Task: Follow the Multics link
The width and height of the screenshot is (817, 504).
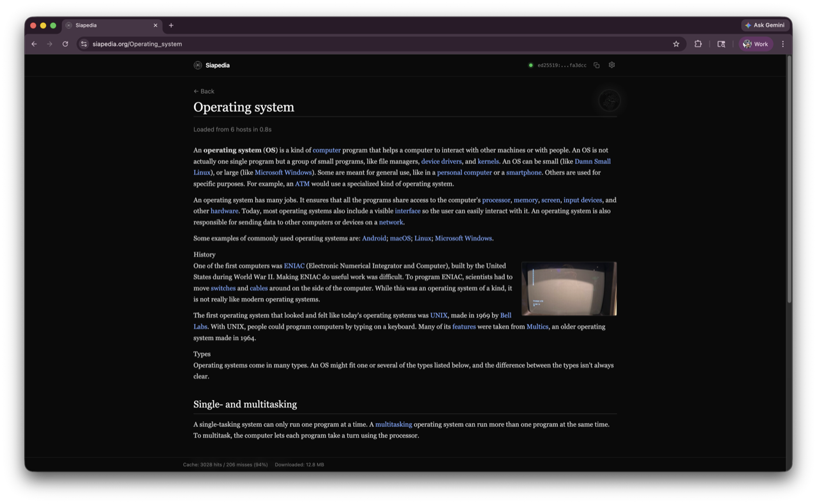Action: [537, 327]
